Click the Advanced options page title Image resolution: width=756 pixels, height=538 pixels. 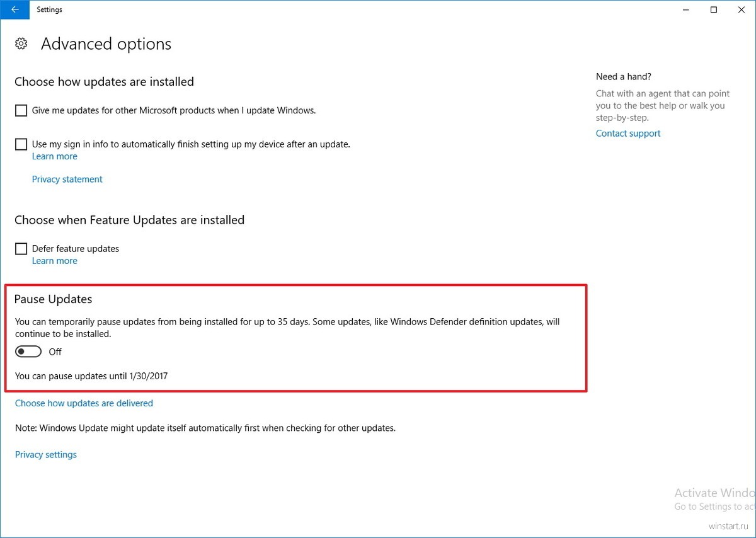106,44
